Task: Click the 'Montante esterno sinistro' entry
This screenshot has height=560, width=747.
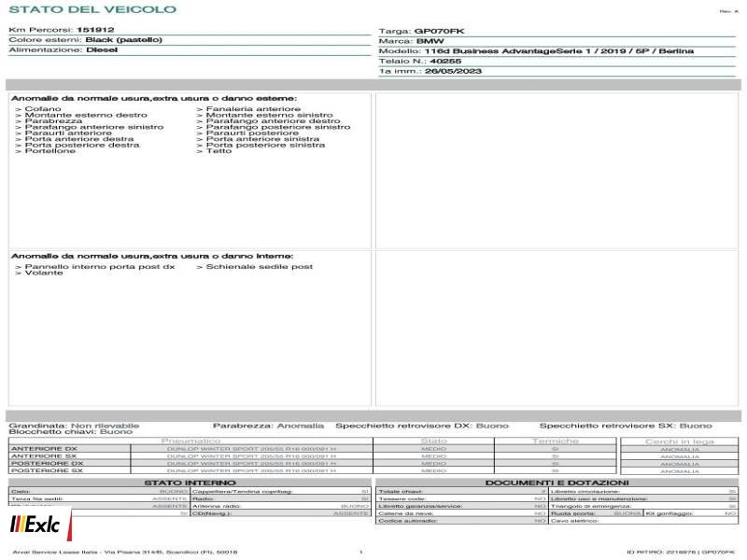Action: pyautogui.click(x=269, y=115)
